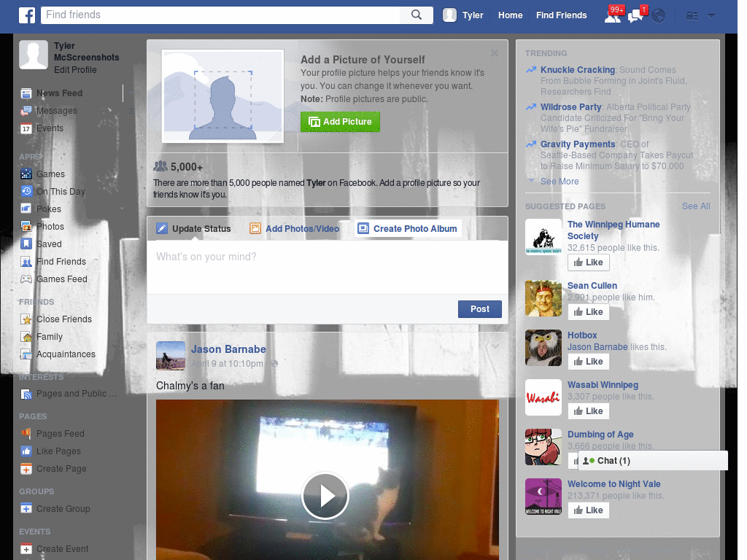The height and width of the screenshot is (560, 747).
Task: Open the Dumbing of Age page link
Action: point(600,435)
